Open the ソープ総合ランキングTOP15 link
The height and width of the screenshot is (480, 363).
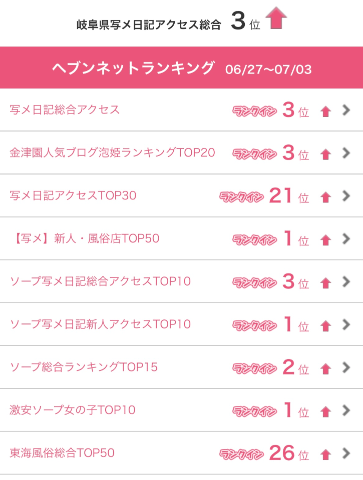click(84, 367)
